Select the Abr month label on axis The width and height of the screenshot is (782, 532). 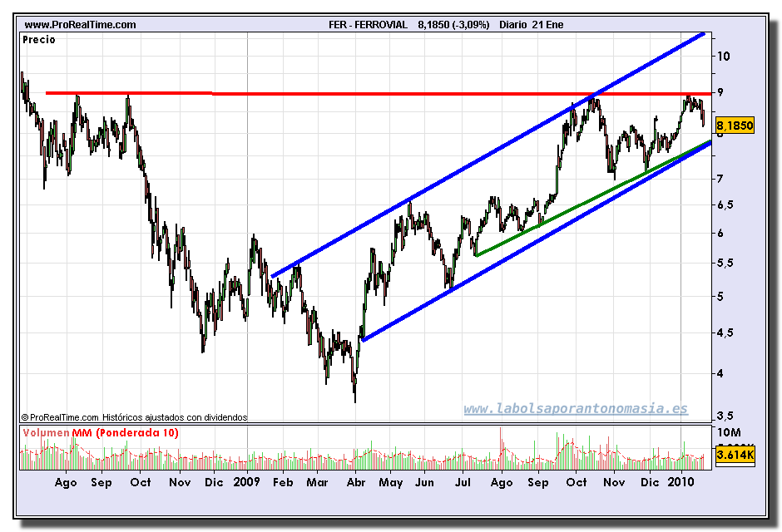(x=356, y=482)
